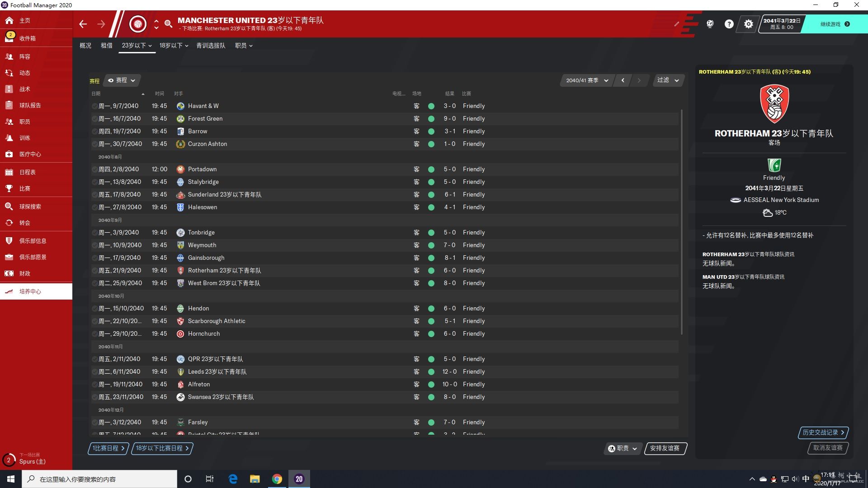
Task: Open 职员 staff in sidebar
Action: tap(36, 122)
